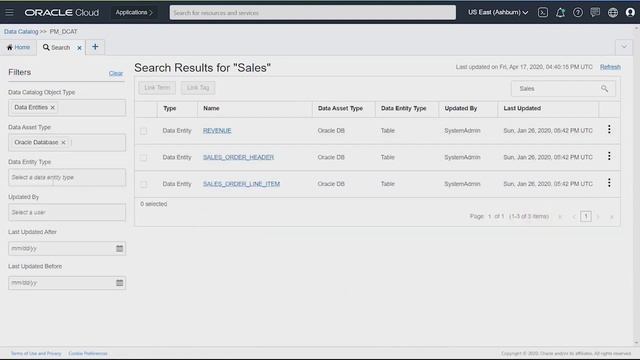Refresh the search results
640x360 pixels.
(610, 67)
